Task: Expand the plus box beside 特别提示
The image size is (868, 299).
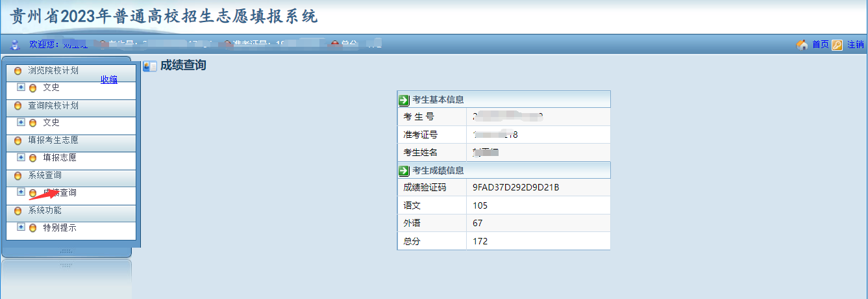Action: (x=21, y=227)
